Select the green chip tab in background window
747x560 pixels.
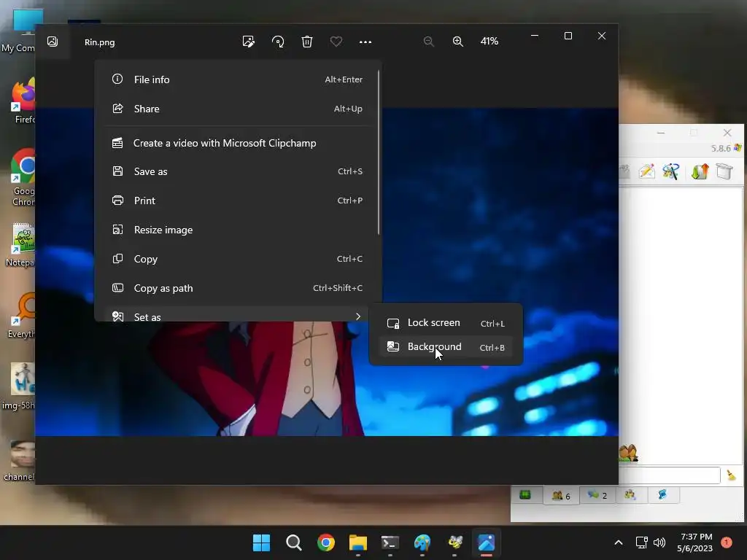(x=525, y=495)
